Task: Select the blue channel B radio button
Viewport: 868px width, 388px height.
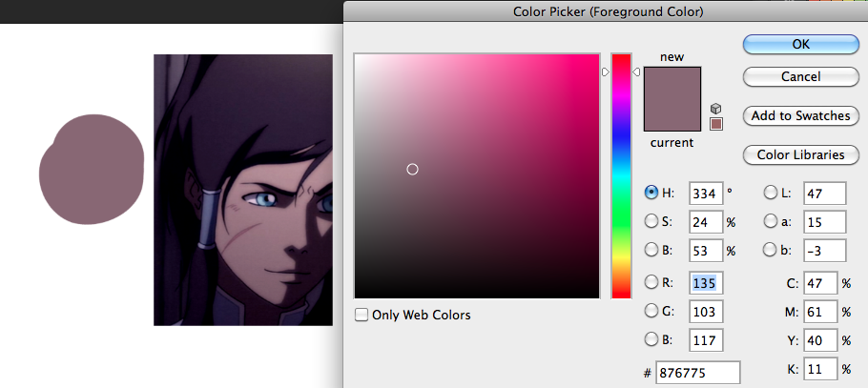Action: pyautogui.click(x=651, y=339)
